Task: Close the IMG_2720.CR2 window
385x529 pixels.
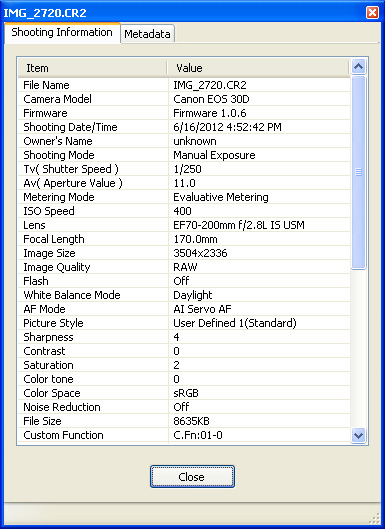Action: click(372, 12)
